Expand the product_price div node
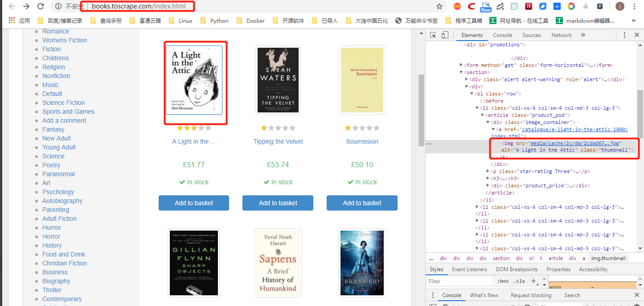 (488, 186)
